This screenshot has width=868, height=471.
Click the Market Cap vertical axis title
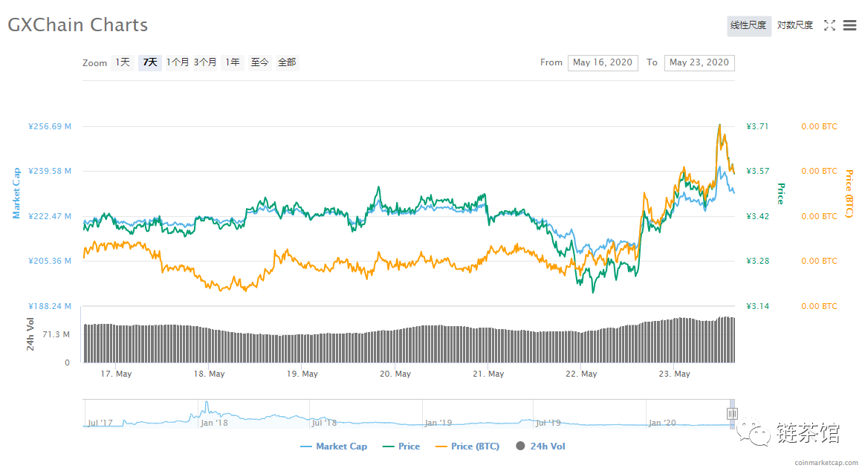click(x=16, y=193)
